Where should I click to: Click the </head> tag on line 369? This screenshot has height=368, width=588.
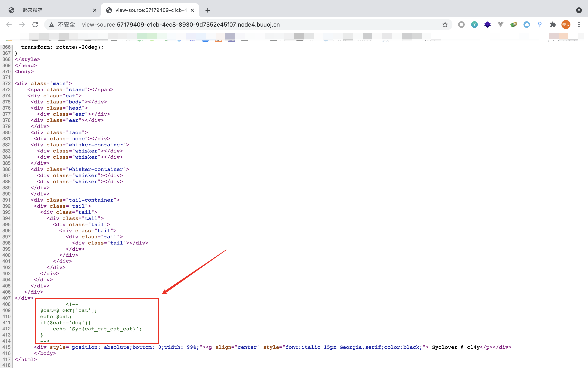coord(26,65)
